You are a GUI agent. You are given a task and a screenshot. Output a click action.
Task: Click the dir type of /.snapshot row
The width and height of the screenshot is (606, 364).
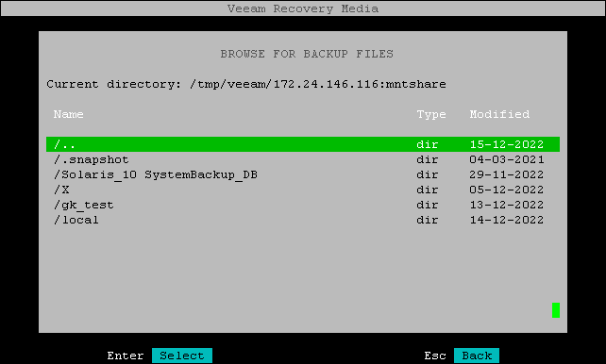427,159
